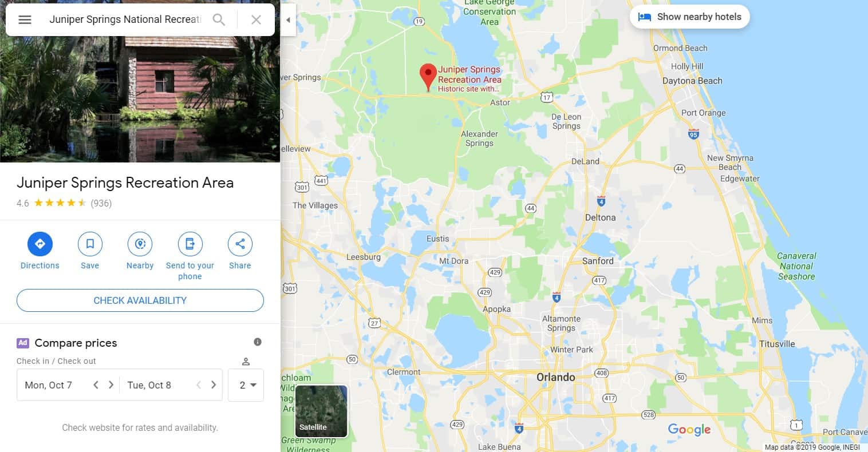Send to your phone icon

click(x=190, y=244)
